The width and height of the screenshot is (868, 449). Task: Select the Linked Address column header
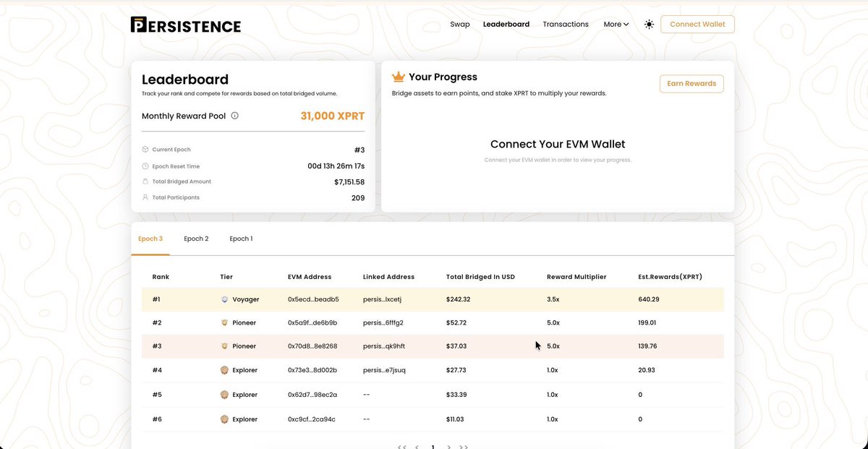(388, 277)
